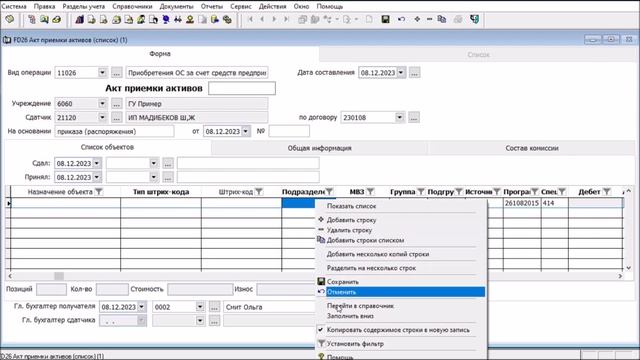Viewport: 640px width, 360px height.
Task: Open the Сдал date dropdown
Action: [97, 163]
